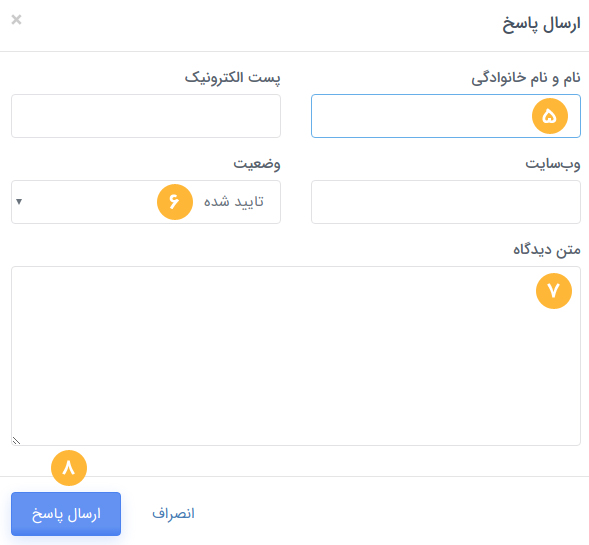This screenshot has height=545, width=589.
Task: Click the textarea resize handle corner
Action: (16, 441)
